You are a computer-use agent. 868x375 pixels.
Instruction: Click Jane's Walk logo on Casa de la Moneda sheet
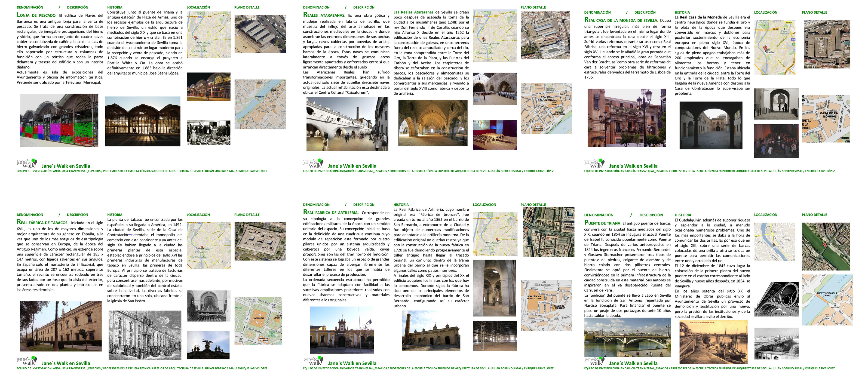(x=594, y=163)
